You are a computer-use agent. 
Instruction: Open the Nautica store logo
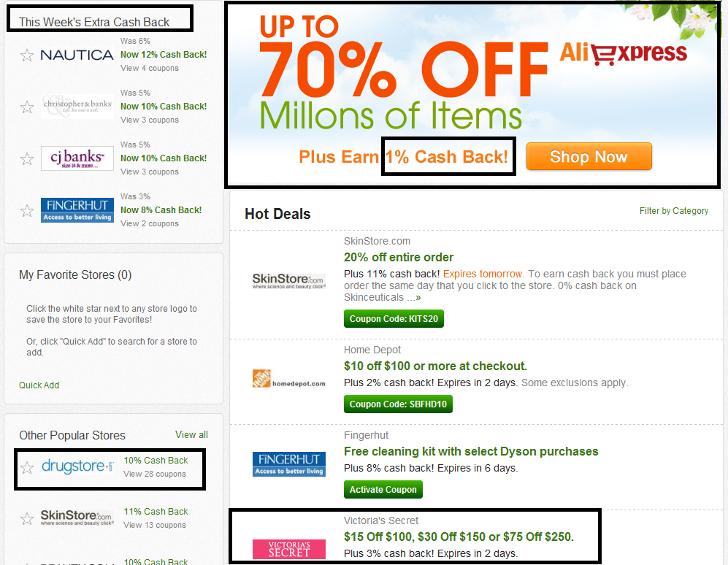tap(77, 55)
